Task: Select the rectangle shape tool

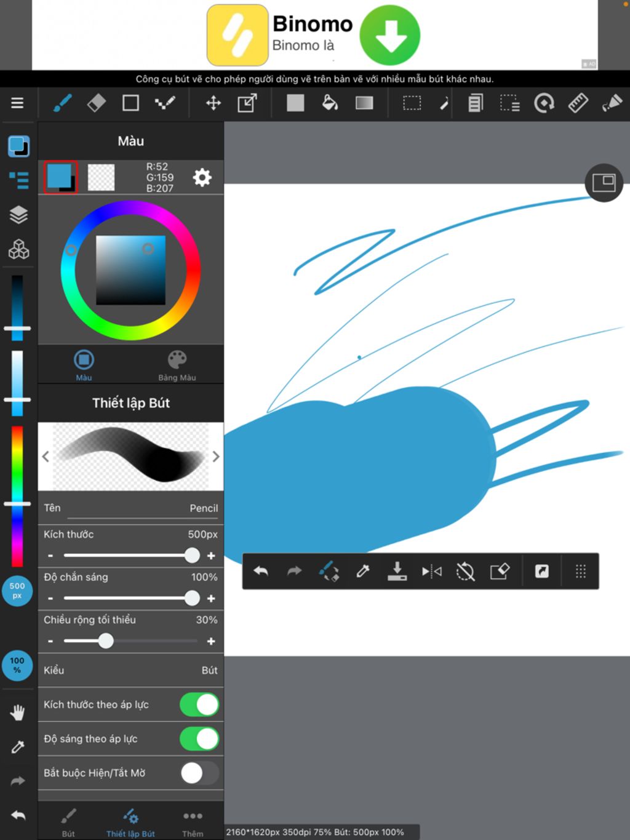Action: 130,103
